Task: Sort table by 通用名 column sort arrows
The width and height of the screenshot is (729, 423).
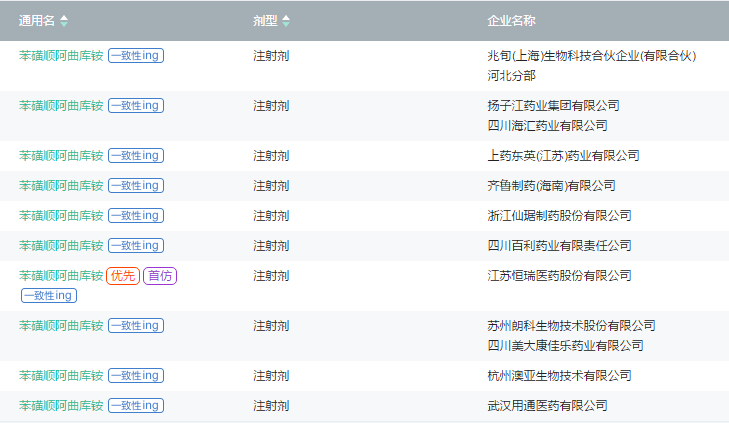Action: click(x=64, y=21)
